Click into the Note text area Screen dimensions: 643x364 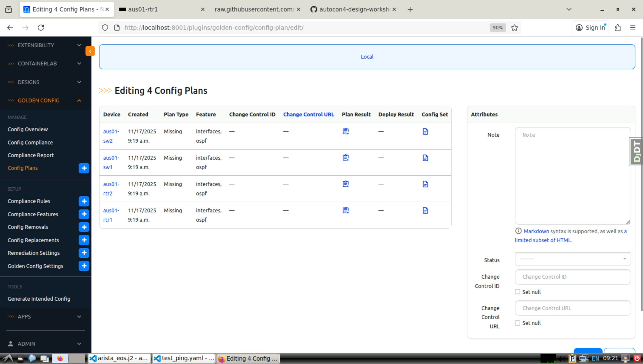click(572, 175)
